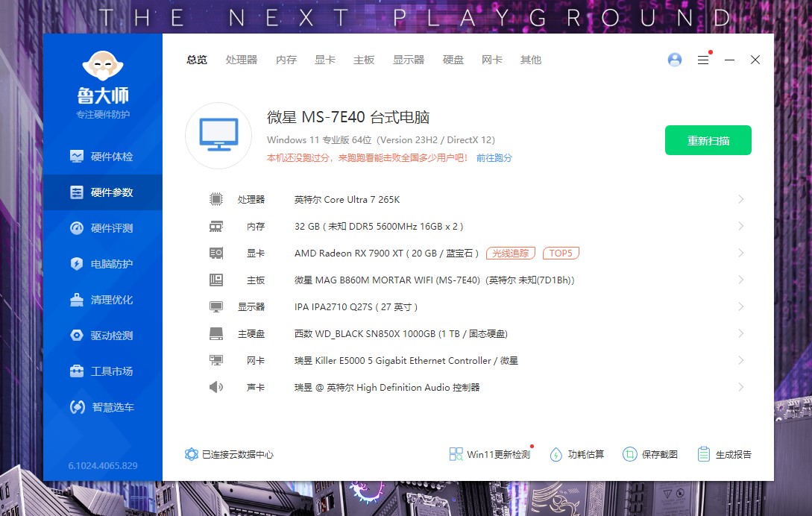Open 工具市场 in the sidebar
Viewport: 812px width, 516px height.
click(x=103, y=371)
